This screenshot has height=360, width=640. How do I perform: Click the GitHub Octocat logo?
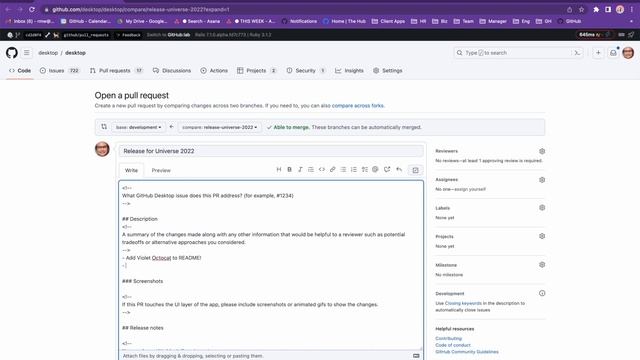(12, 53)
